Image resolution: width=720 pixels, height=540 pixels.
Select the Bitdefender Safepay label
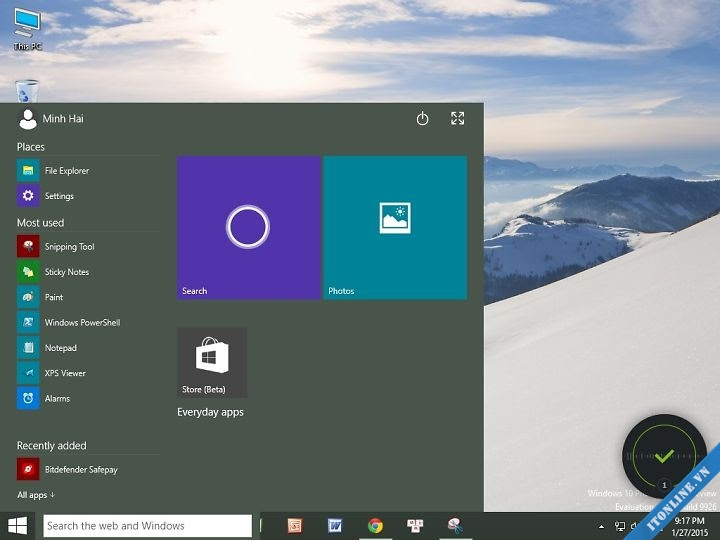point(81,470)
